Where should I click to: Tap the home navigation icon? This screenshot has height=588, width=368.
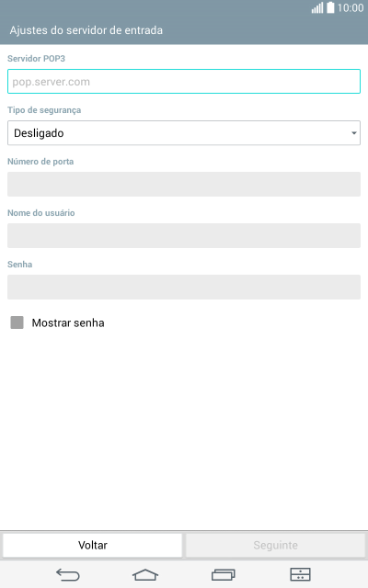coord(145,574)
